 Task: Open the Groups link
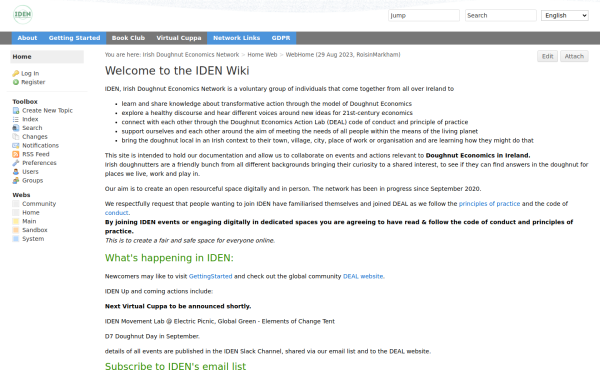(x=33, y=180)
